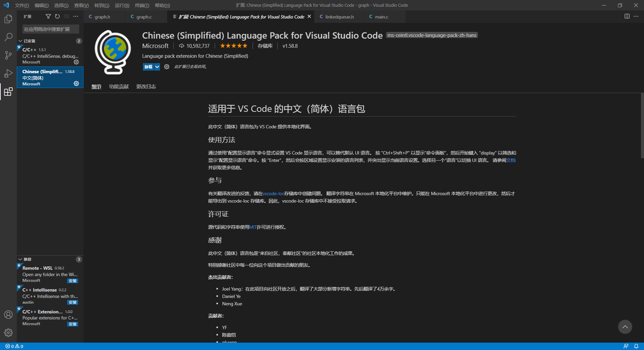Open gear settings for C/C++ extension
This screenshot has width=644, height=350.
click(76, 62)
